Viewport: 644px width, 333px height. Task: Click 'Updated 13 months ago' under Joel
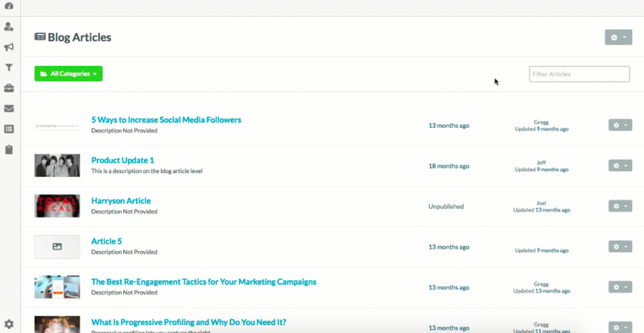tap(542, 210)
